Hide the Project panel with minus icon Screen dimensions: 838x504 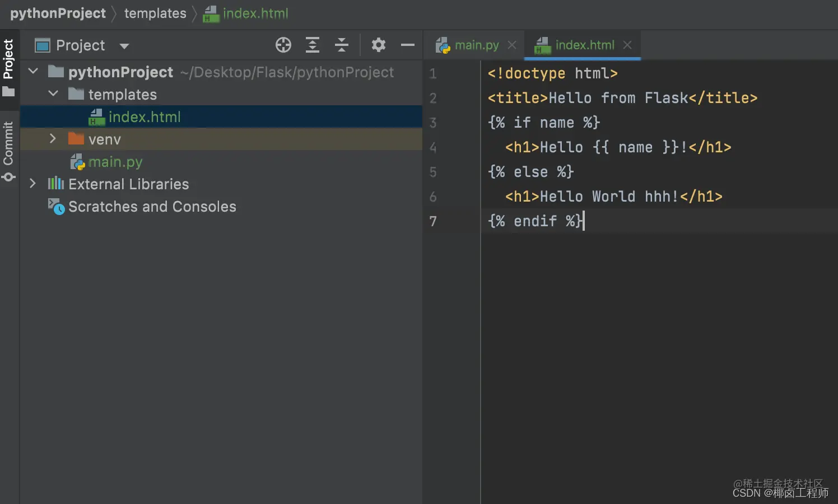[408, 45]
